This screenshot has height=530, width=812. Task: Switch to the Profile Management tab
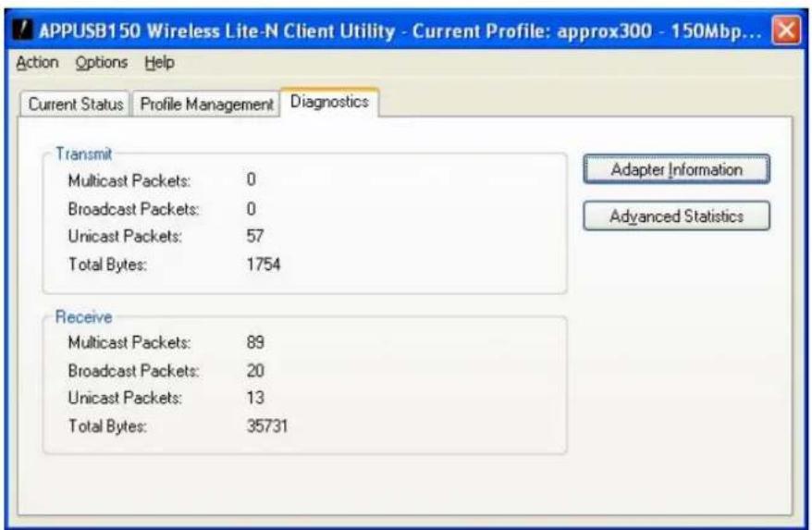[206, 105]
